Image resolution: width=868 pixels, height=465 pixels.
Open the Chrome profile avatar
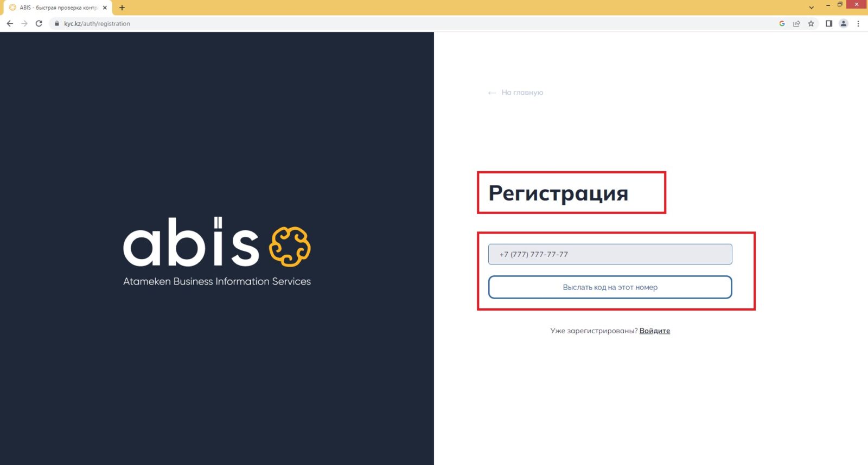(x=844, y=23)
